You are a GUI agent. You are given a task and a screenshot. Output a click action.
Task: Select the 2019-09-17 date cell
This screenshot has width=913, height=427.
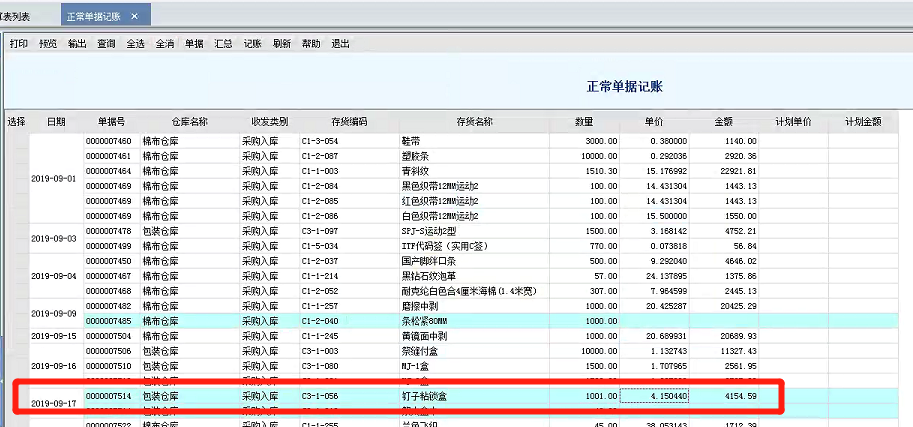54,403
